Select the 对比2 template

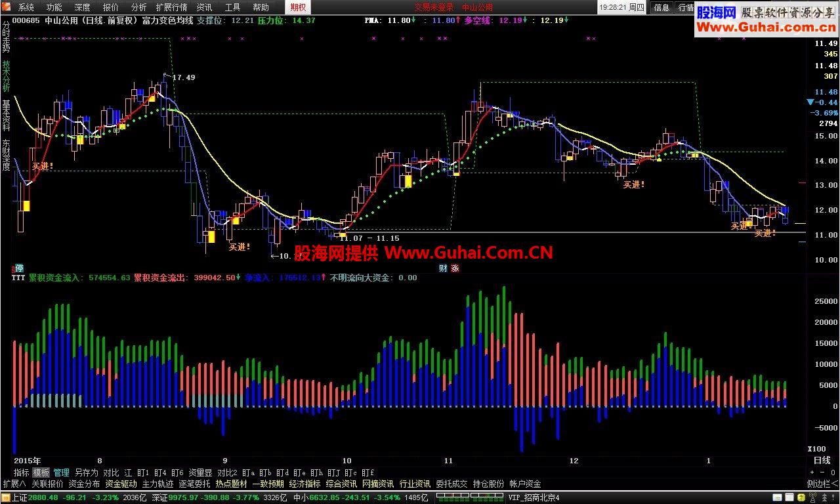click(227, 472)
